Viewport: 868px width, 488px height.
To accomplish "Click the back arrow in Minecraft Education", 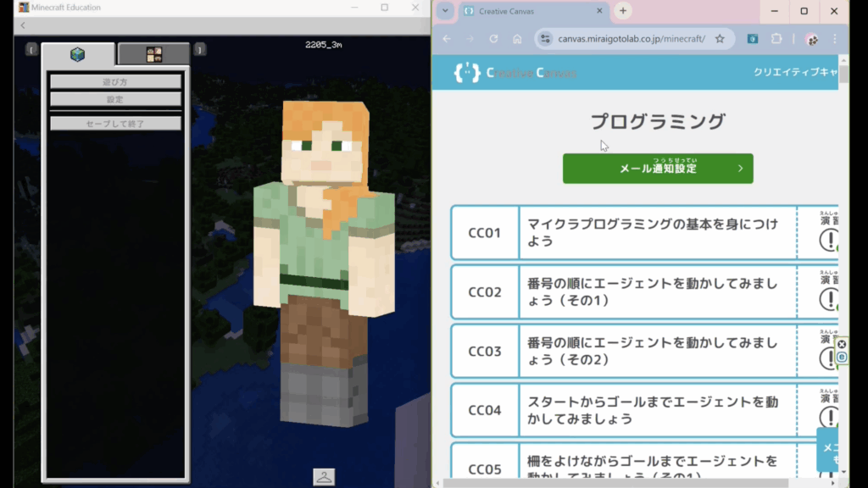I will (23, 25).
